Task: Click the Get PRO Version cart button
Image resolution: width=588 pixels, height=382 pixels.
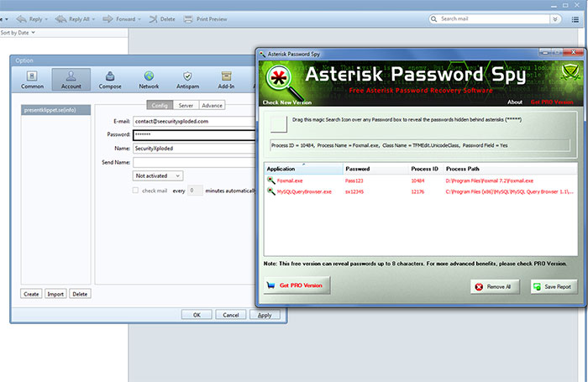Action: 297,285
